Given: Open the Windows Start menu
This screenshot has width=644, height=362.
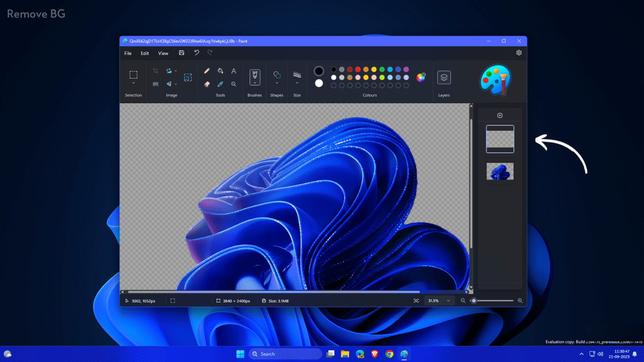Looking at the screenshot, I should tap(240, 354).
